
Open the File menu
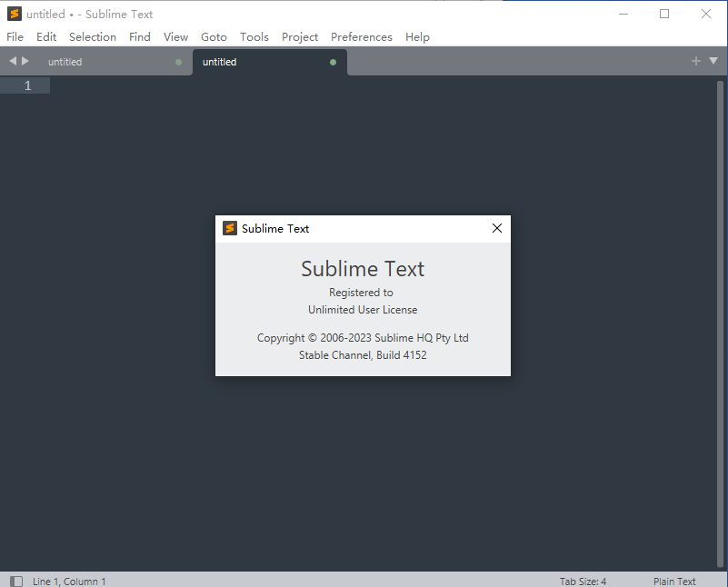(15, 36)
